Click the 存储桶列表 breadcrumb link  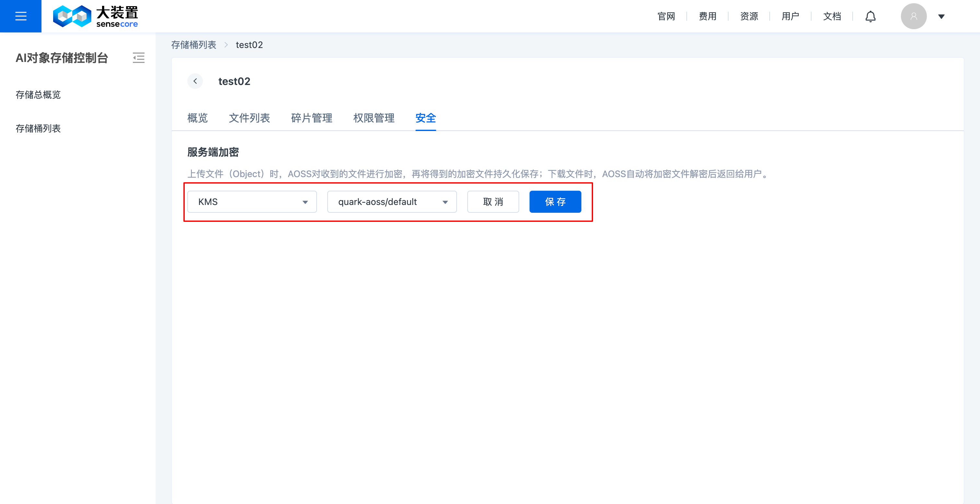[194, 45]
